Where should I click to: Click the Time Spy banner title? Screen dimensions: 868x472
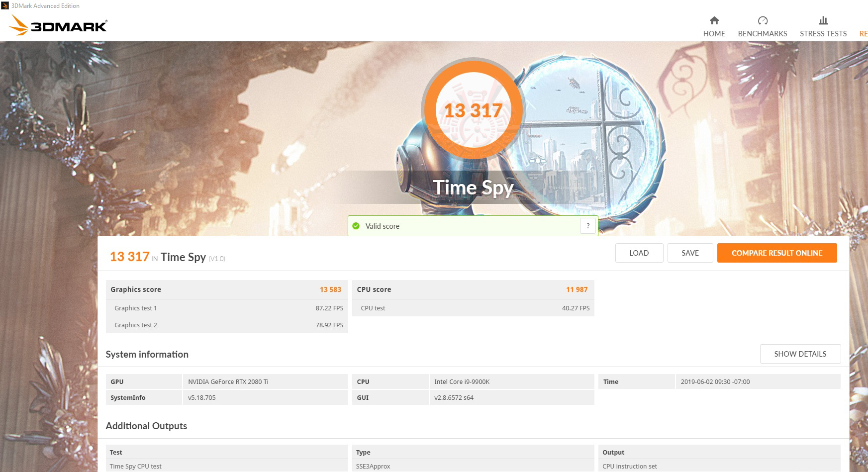pos(473,188)
